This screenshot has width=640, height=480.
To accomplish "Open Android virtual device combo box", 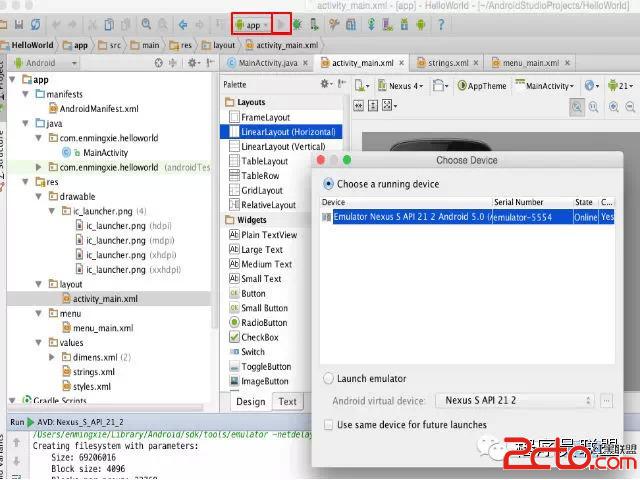I will (x=514, y=400).
